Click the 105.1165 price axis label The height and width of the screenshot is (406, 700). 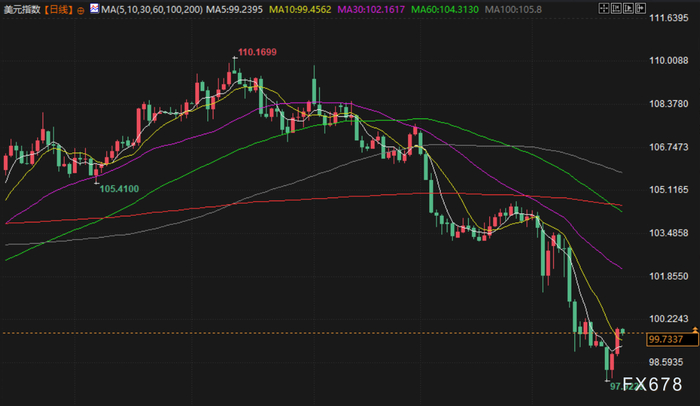click(669, 190)
